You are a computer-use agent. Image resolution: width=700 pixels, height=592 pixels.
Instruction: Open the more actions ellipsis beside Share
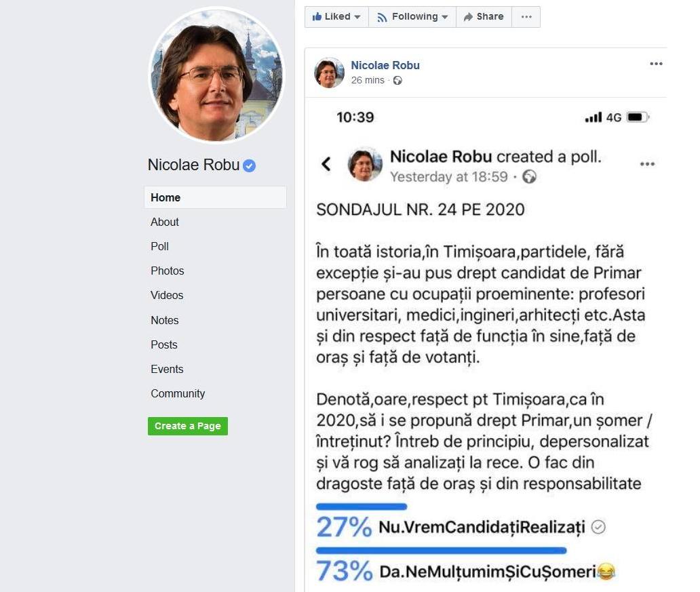point(526,17)
